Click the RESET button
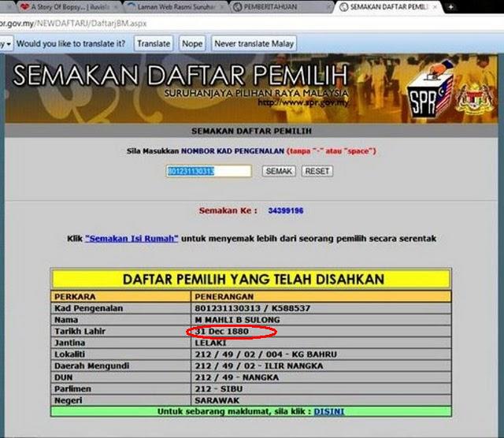The width and height of the screenshot is (504, 438). [317, 171]
